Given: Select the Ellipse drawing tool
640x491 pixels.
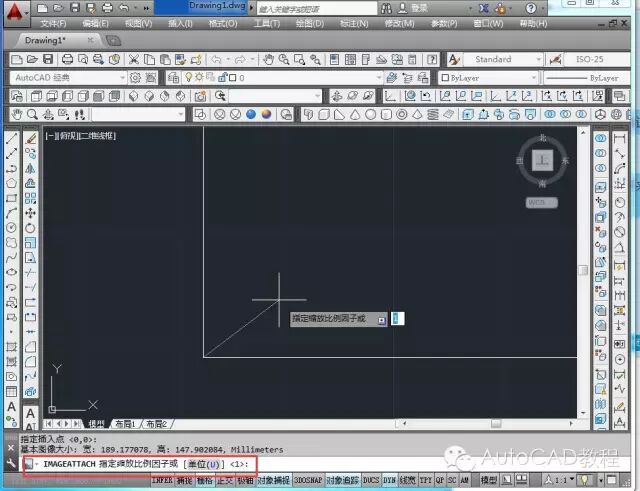Looking at the screenshot, I should (x=11, y=272).
